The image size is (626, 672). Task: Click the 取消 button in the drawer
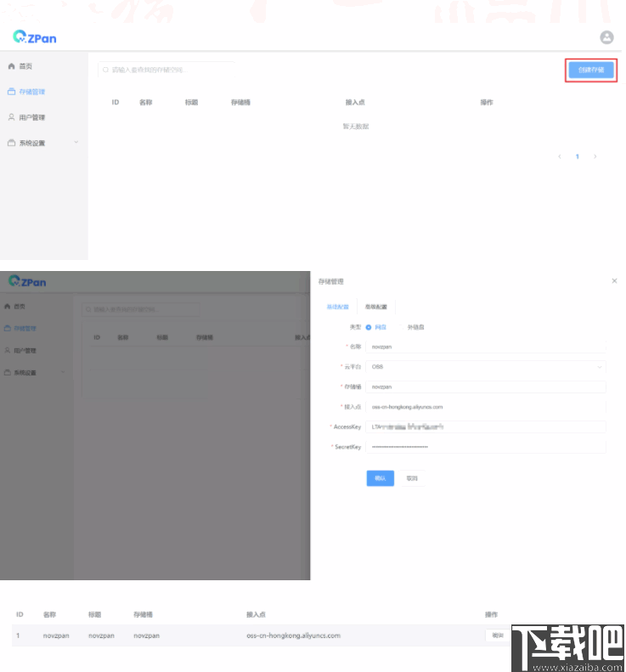click(x=412, y=478)
